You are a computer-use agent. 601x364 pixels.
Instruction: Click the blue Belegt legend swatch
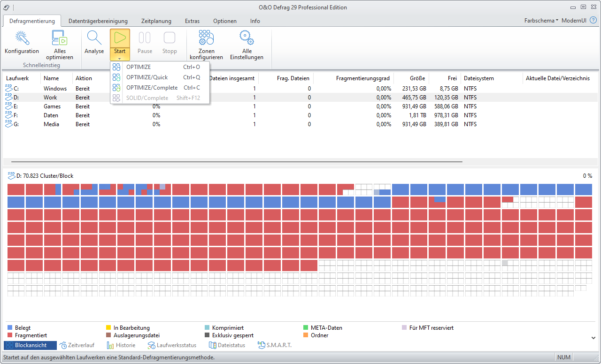(x=10, y=328)
